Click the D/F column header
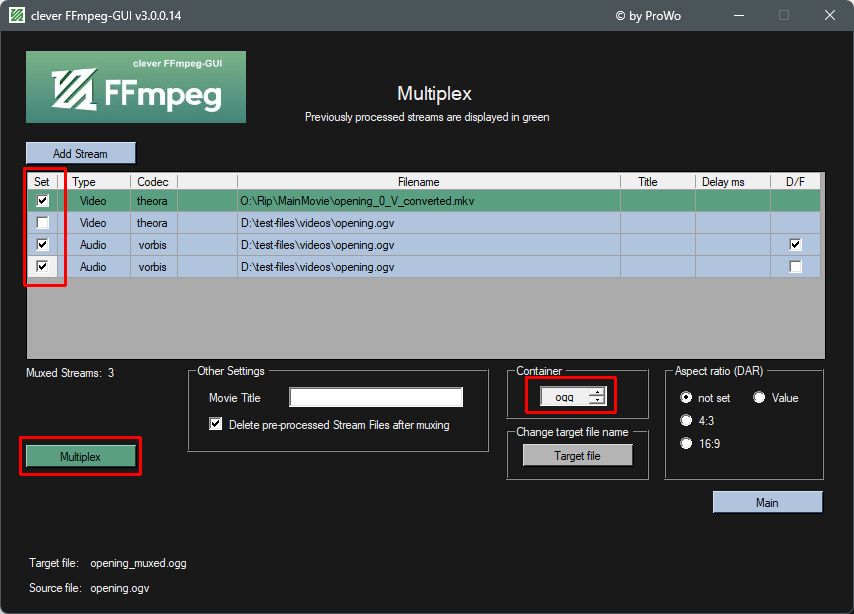Viewport: 854px width, 614px height. 795,181
